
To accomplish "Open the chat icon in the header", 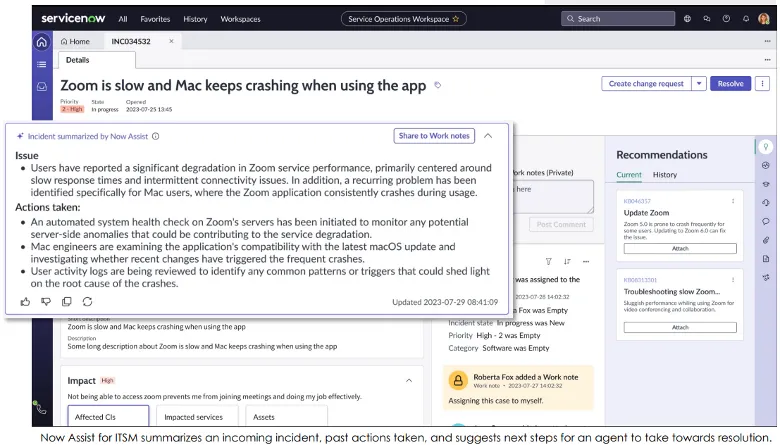I will coord(707,19).
